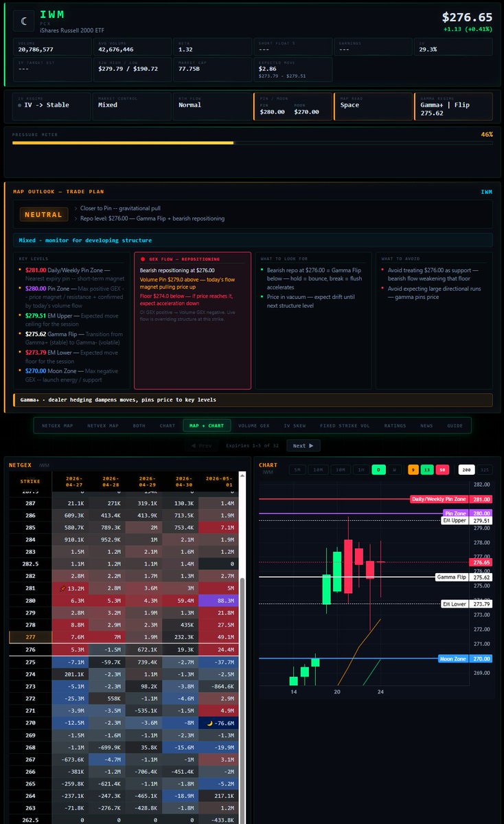The image size is (504, 824).
Task: Click the IWM link in Map Outlook header
Action: (487, 192)
